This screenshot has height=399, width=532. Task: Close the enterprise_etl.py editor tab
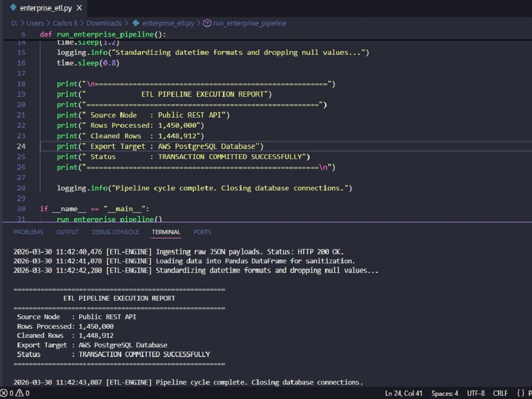point(79,8)
